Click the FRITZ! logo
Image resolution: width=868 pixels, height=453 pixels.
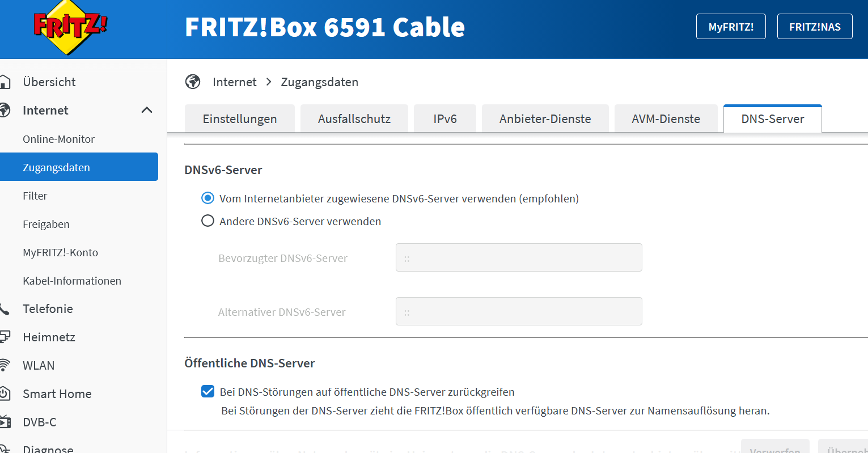(70, 27)
